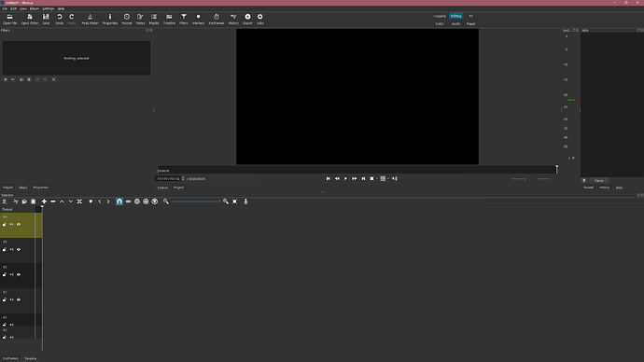Screen dimensions: 644x362
Task: Toggle snapping magnet in timeline toolbar
Action: click(119, 202)
